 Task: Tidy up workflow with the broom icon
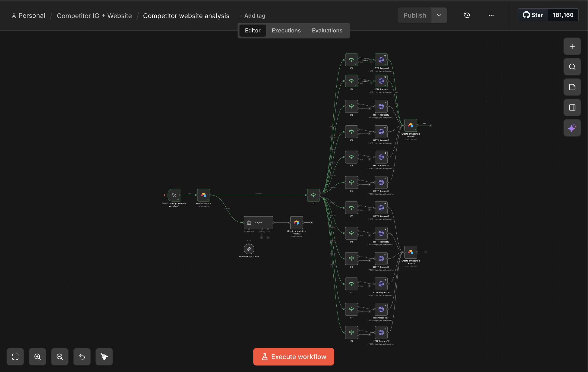coord(104,357)
